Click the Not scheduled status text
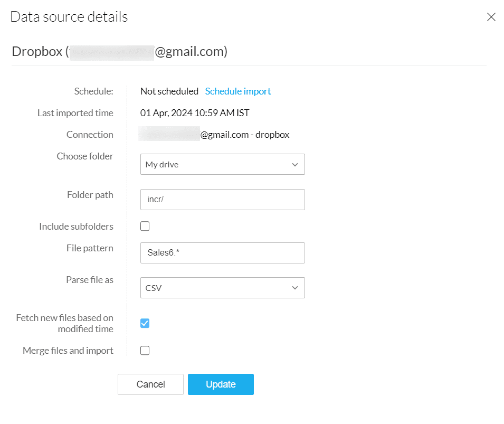Screen dimensions: 504x424 169,91
